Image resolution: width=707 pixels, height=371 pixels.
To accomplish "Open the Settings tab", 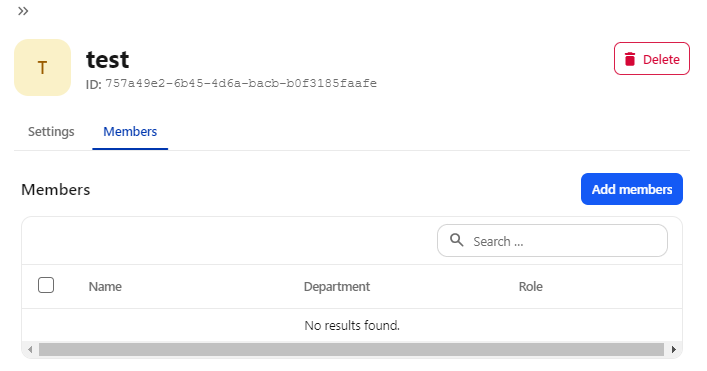I will pos(51,132).
